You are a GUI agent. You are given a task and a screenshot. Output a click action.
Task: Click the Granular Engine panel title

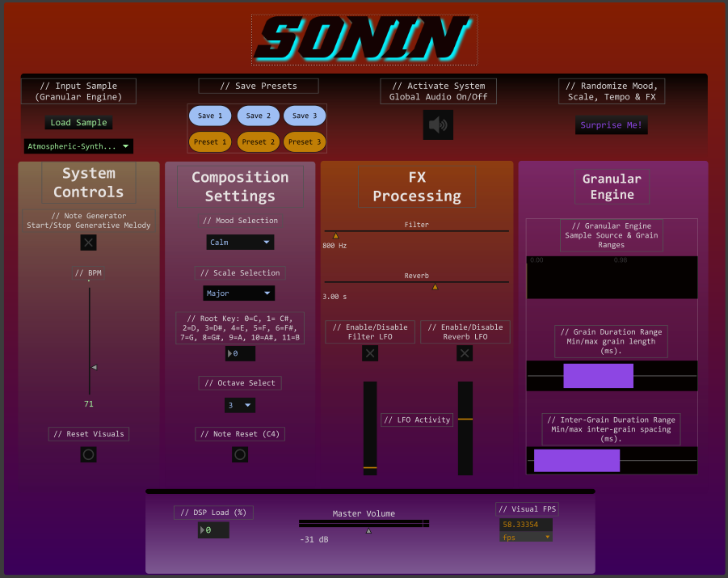point(612,186)
